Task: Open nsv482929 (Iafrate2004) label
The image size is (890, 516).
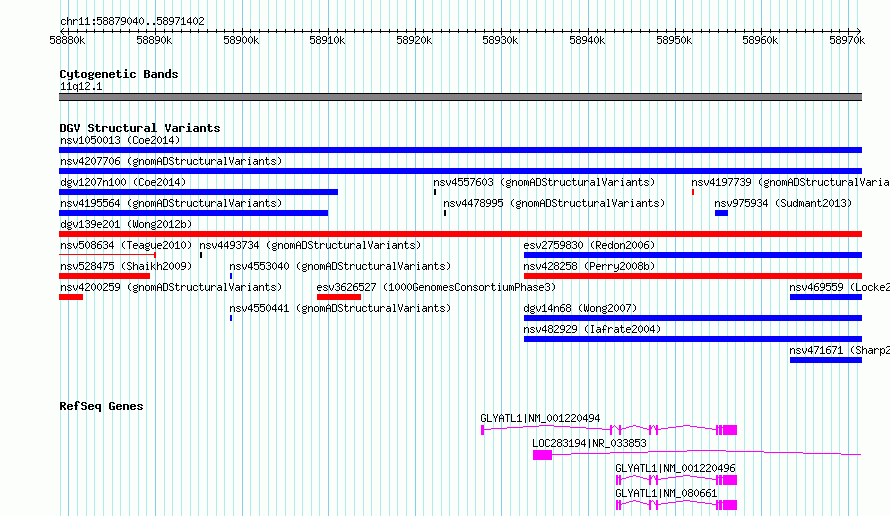Action: tap(592, 329)
